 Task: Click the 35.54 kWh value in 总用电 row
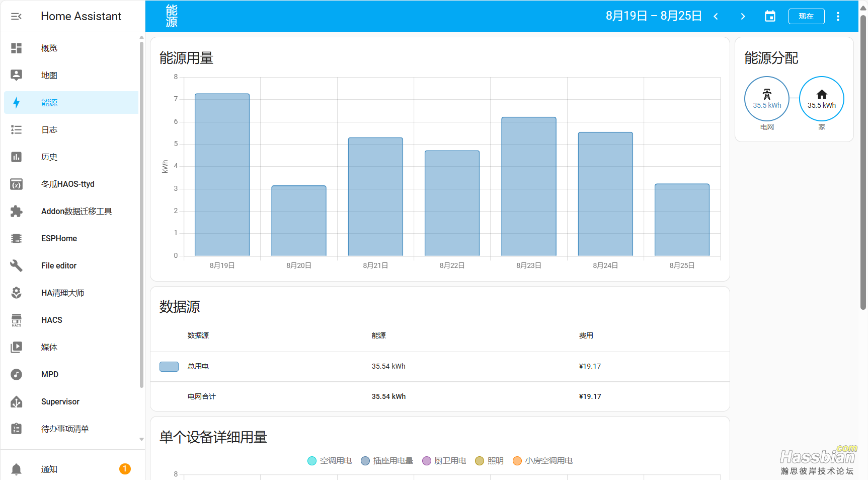(x=388, y=366)
